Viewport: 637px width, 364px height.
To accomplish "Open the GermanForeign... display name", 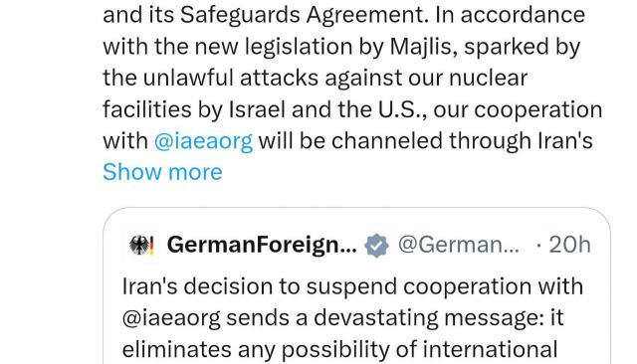I will (262, 245).
